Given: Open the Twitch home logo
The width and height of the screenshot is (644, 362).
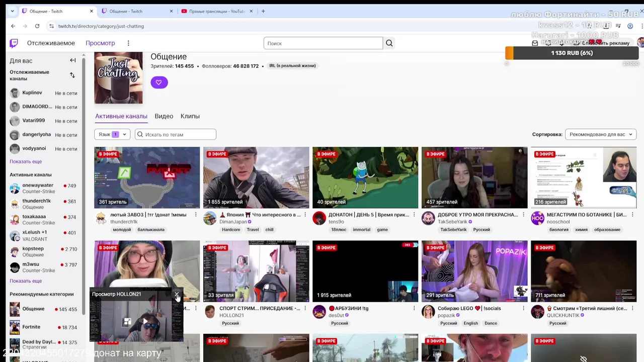Looking at the screenshot, I should [x=14, y=43].
